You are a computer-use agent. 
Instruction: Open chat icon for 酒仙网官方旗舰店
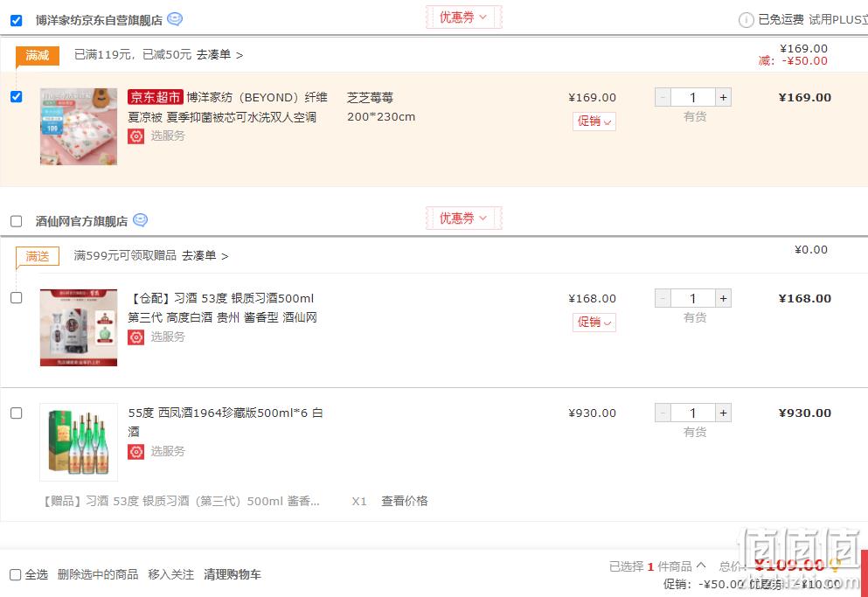(140, 220)
